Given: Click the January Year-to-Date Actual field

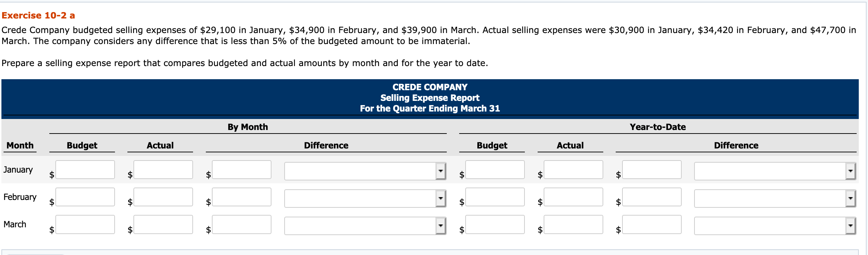Looking at the screenshot, I should [x=573, y=170].
